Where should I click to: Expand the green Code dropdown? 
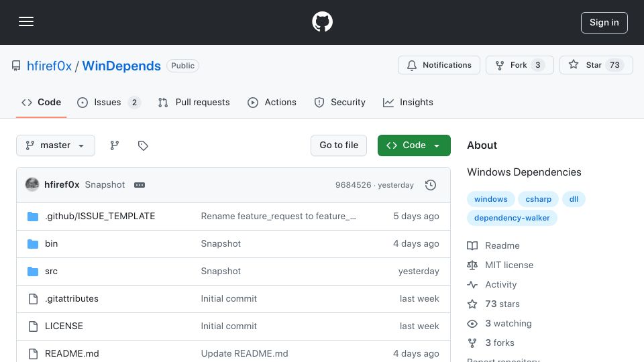pos(414,145)
